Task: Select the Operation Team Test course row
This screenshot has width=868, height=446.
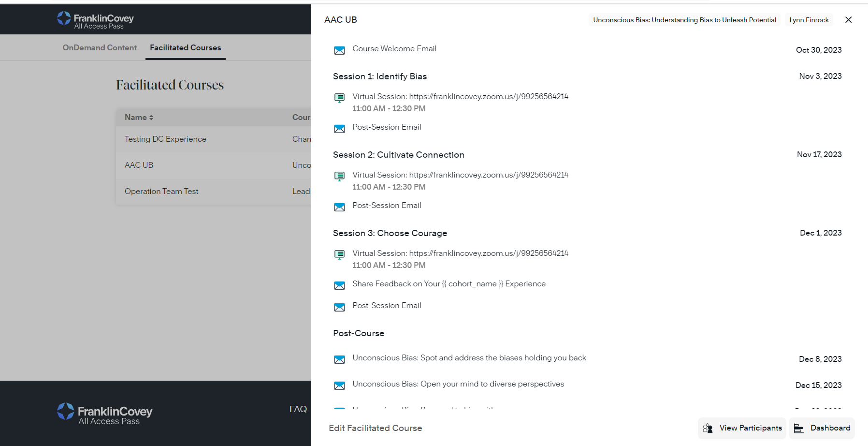Action: point(161,192)
